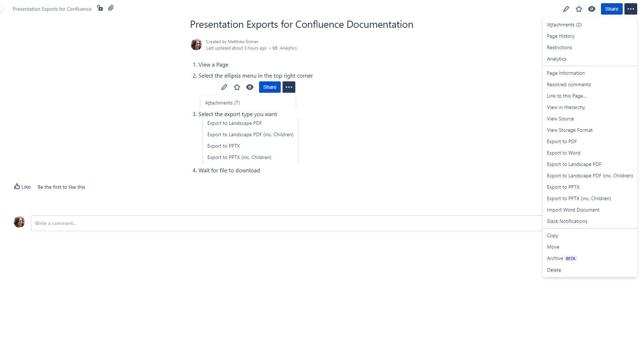Open Attachments (2) menu entry
Screen dimensions: 644x339
click(590, 25)
